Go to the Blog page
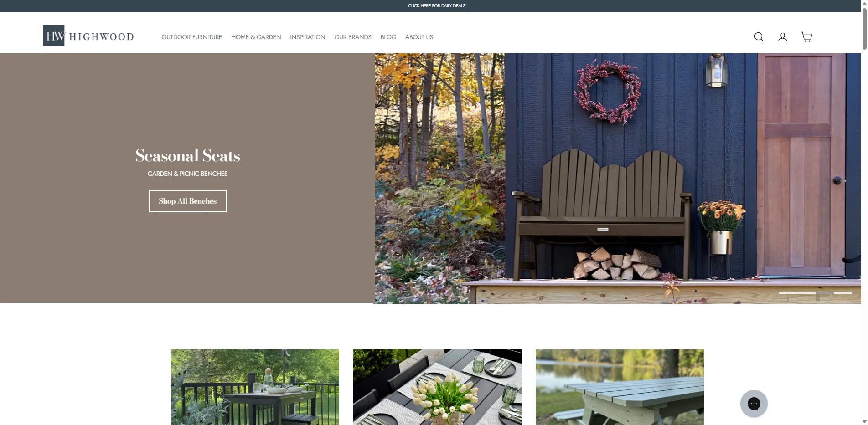Image resolution: width=868 pixels, height=425 pixels. coord(388,37)
